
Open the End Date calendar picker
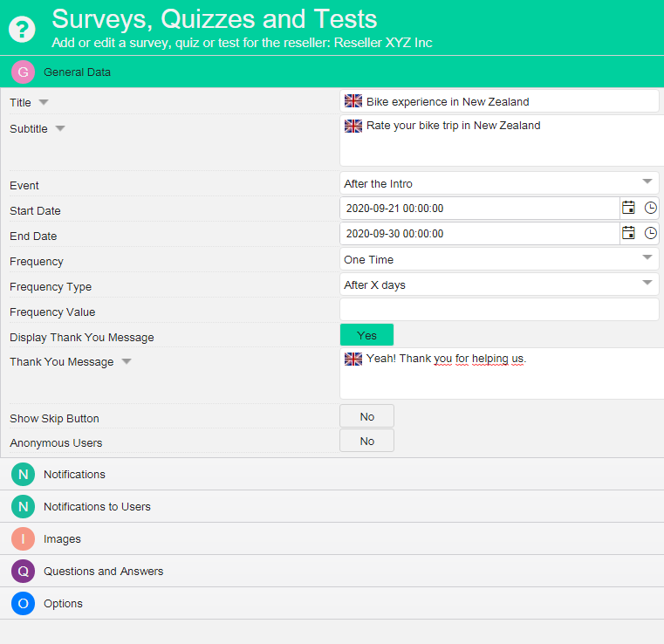pyautogui.click(x=628, y=233)
